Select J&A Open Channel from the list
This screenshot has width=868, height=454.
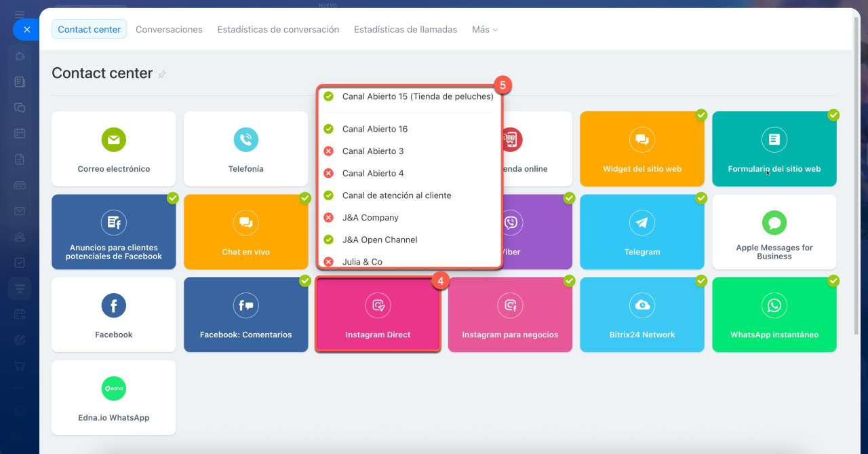click(409, 240)
